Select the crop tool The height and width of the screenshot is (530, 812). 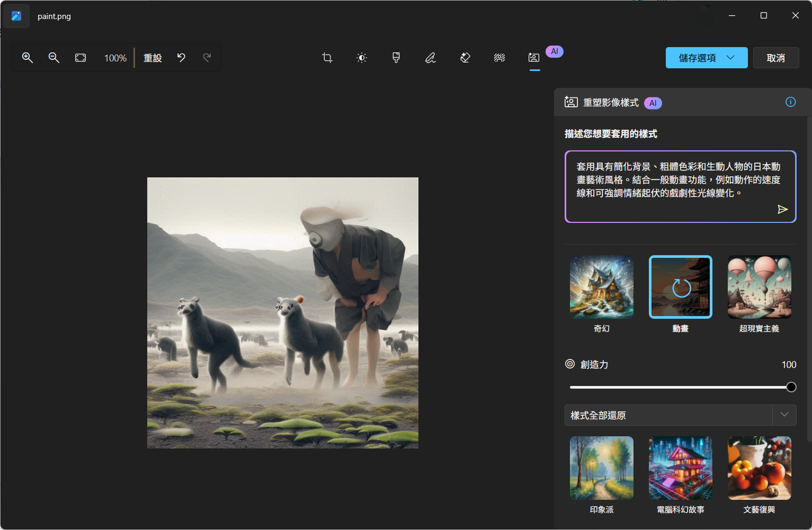tap(327, 58)
